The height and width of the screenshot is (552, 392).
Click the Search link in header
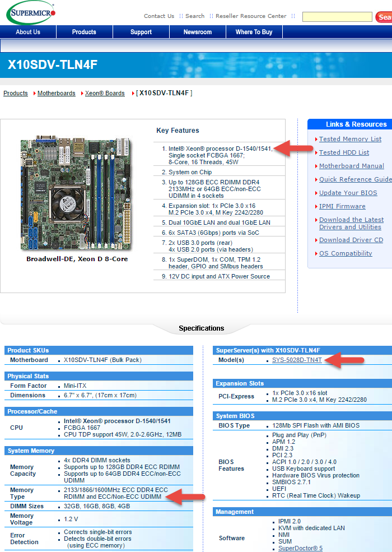(x=195, y=16)
